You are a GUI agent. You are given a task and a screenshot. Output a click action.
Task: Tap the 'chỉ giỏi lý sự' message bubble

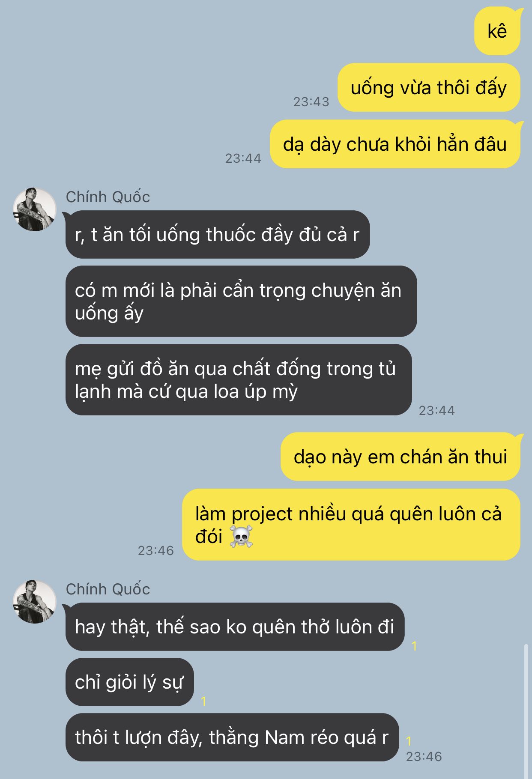pyautogui.click(x=130, y=682)
